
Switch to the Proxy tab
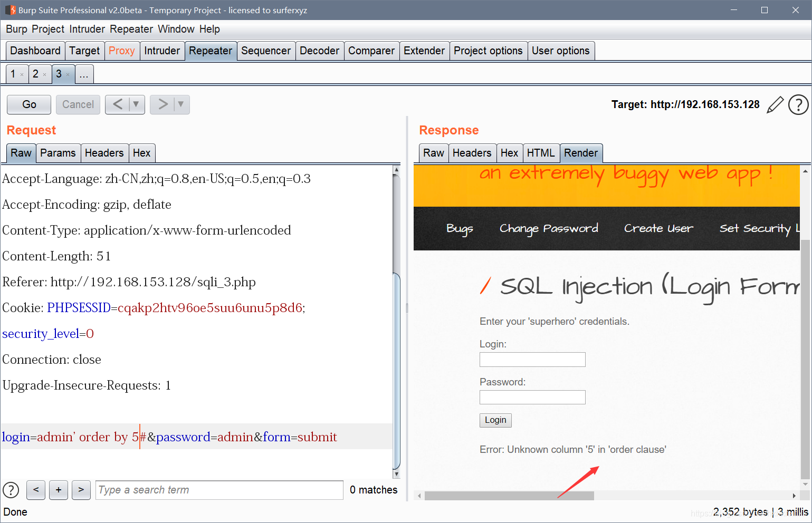(122, 51)
